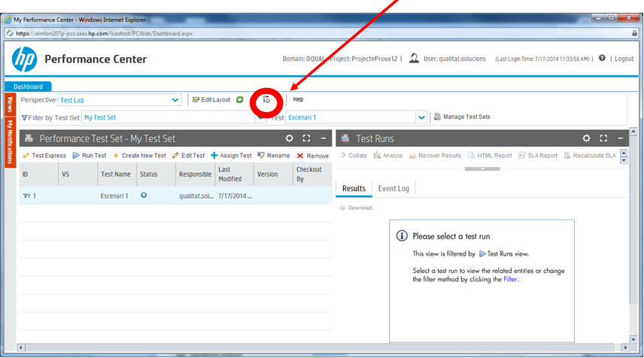
Task: Click the Filter link in message
Action: click(511, 280)
